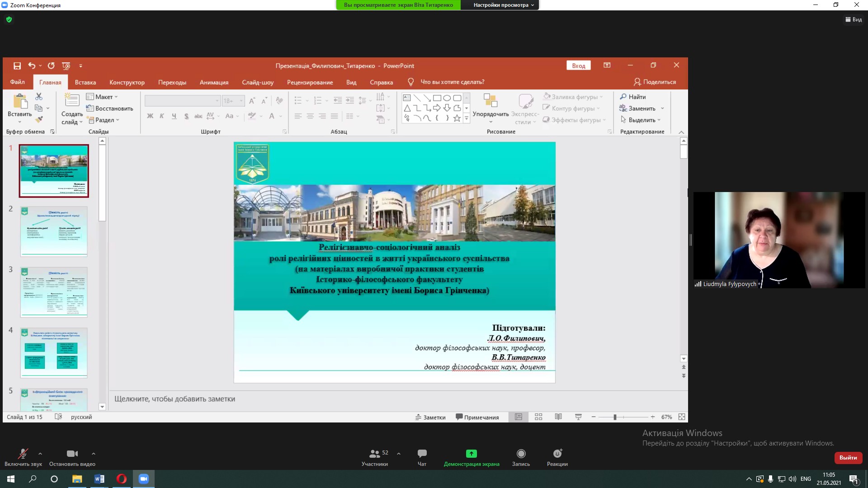
Task: Switch to the Анимация tab
Action: coord(214,82)
